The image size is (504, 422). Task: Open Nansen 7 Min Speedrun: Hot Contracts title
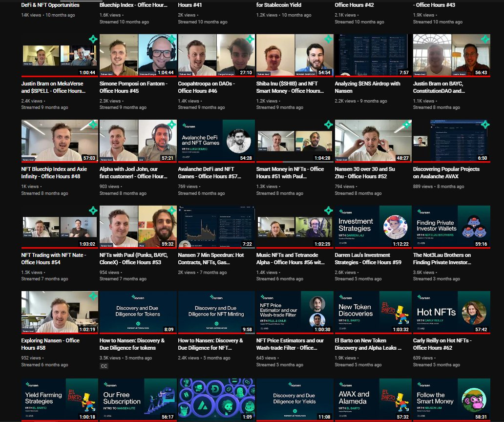click(x=211, y=258)
